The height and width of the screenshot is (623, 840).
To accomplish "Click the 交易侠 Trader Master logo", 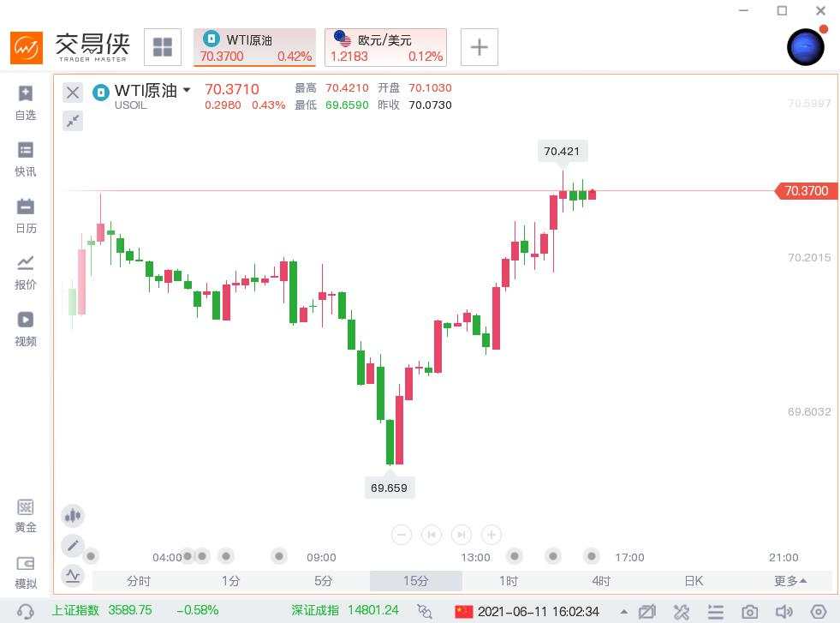I will pyautogui.click(x=69, y=47).
